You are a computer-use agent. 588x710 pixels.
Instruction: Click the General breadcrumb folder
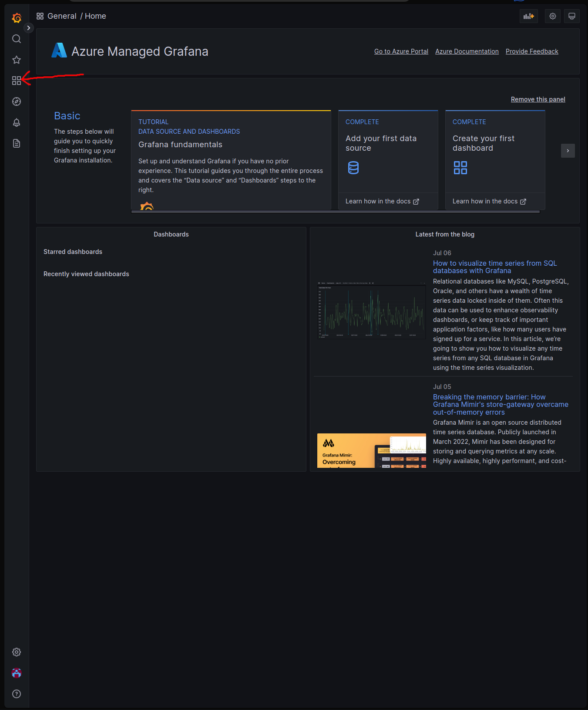pyautogui.click(x=62, y=16)
